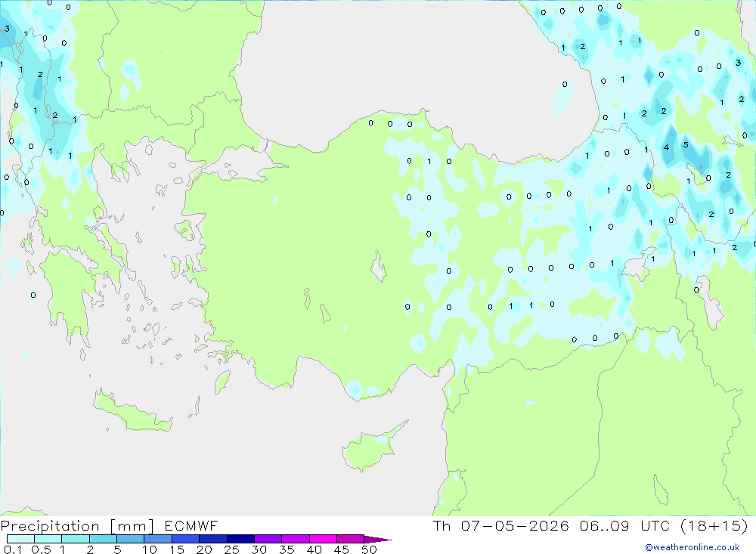This screenshot has width=756, height=554.
Task: Pick the 1–2 mm legend color box
Action: tap(75, 539)
